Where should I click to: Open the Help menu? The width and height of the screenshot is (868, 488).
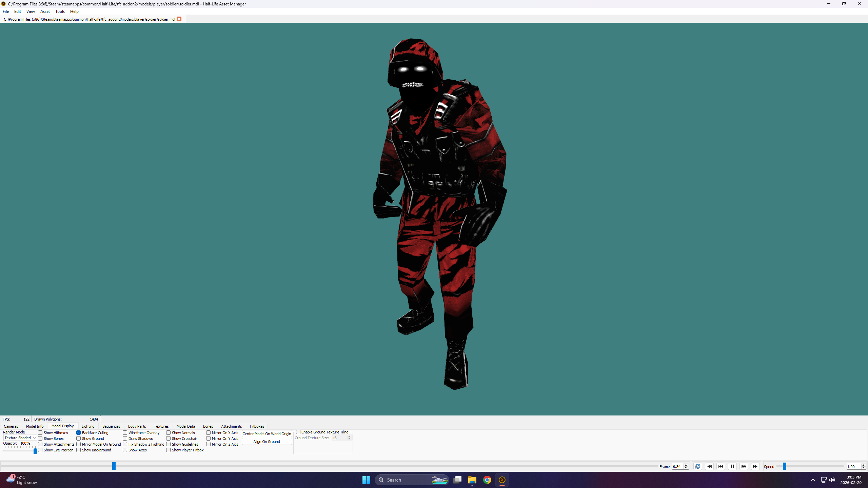coord(74,12)
